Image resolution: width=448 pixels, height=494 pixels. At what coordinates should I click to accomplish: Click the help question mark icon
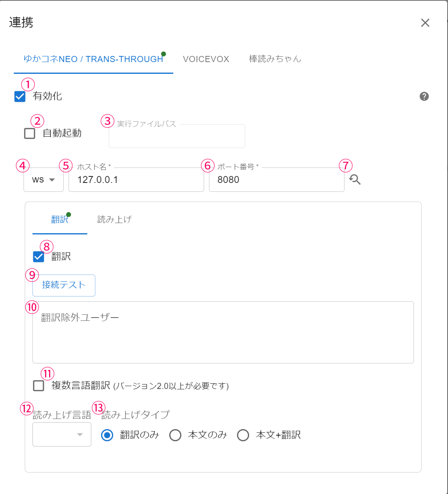pyautogui.click(x=424, y=96)
